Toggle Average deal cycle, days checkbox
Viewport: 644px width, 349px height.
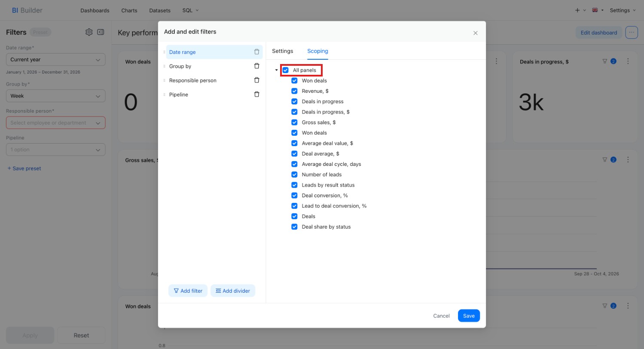(x=294, y=164)
